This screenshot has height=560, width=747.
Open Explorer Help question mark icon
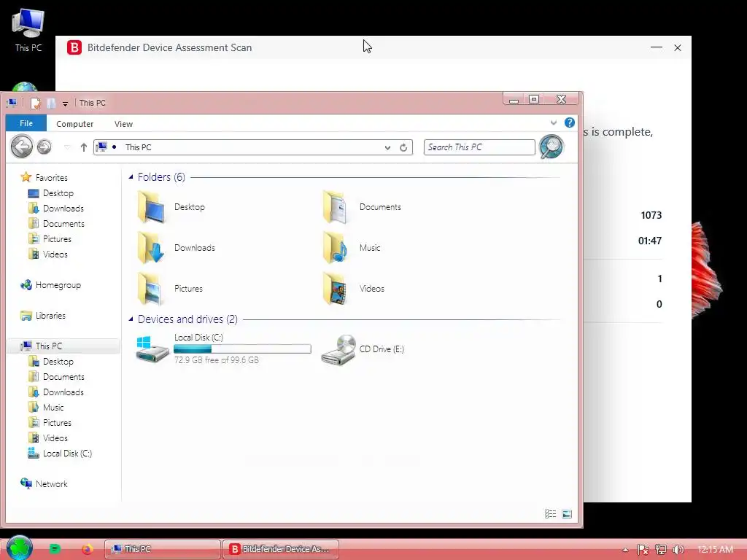(x=569, y=122)
